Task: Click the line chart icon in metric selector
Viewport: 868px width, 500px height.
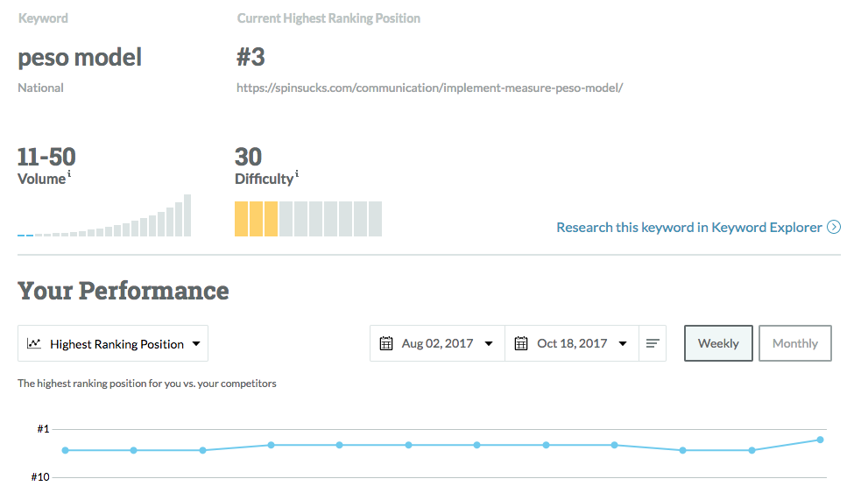Action: tap(34, 344)
